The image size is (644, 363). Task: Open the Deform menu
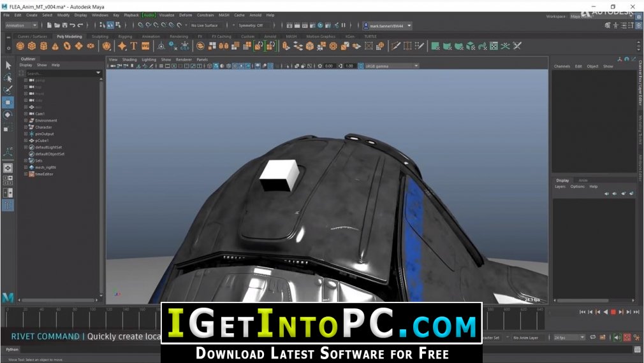pyautogui.click(x=186, y=15)
